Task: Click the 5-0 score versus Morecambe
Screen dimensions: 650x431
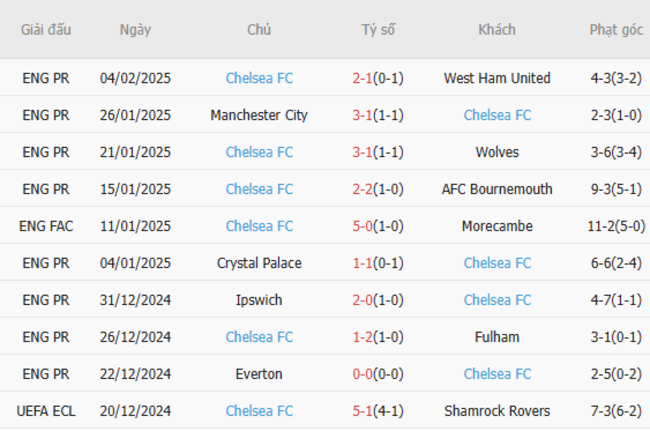Action: (363, 226)
